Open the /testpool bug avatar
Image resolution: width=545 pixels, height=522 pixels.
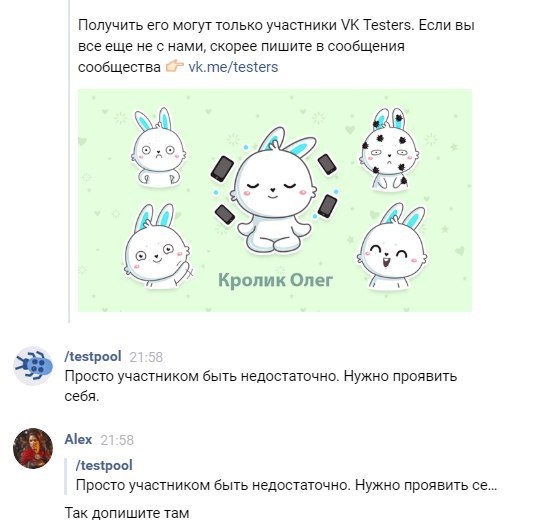click(33, 366)
